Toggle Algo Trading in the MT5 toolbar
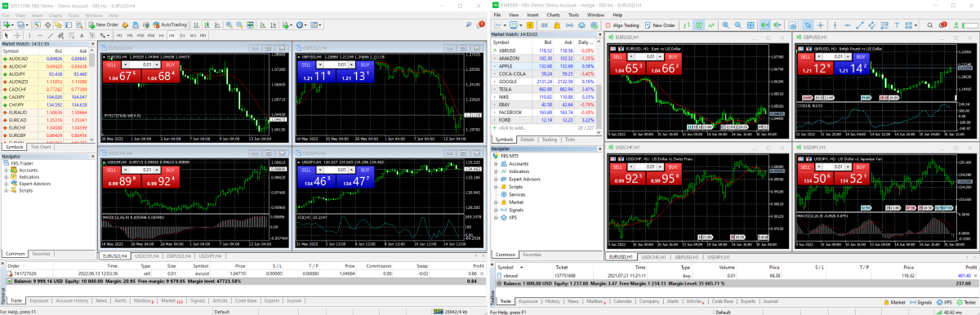Viewport: 980px width, 315px height. 621,24
